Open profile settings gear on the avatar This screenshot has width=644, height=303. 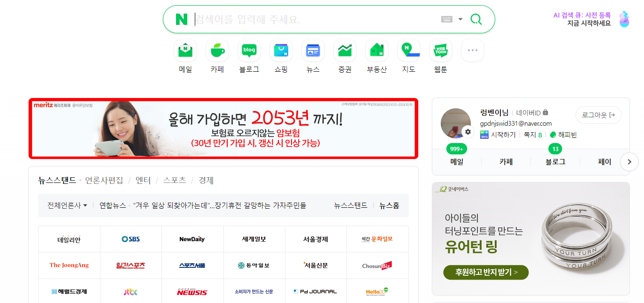pos(468,132)
